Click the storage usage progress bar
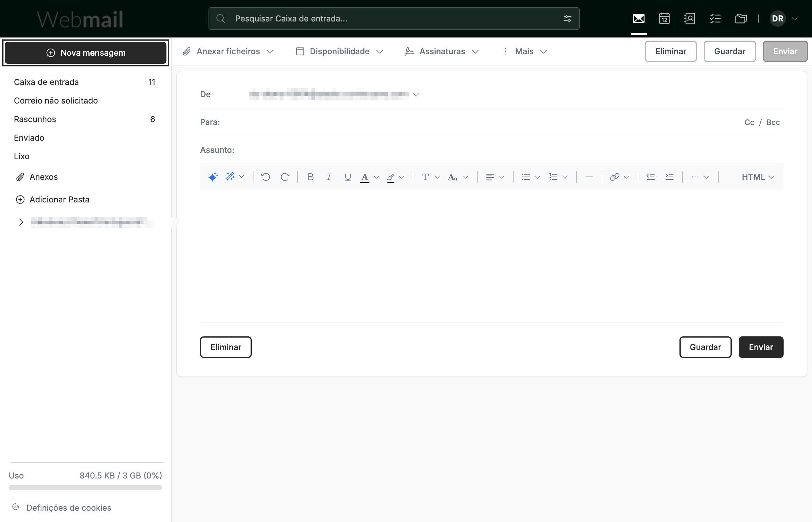The width and height of the screenshot is (812, 522). point(85,488)
